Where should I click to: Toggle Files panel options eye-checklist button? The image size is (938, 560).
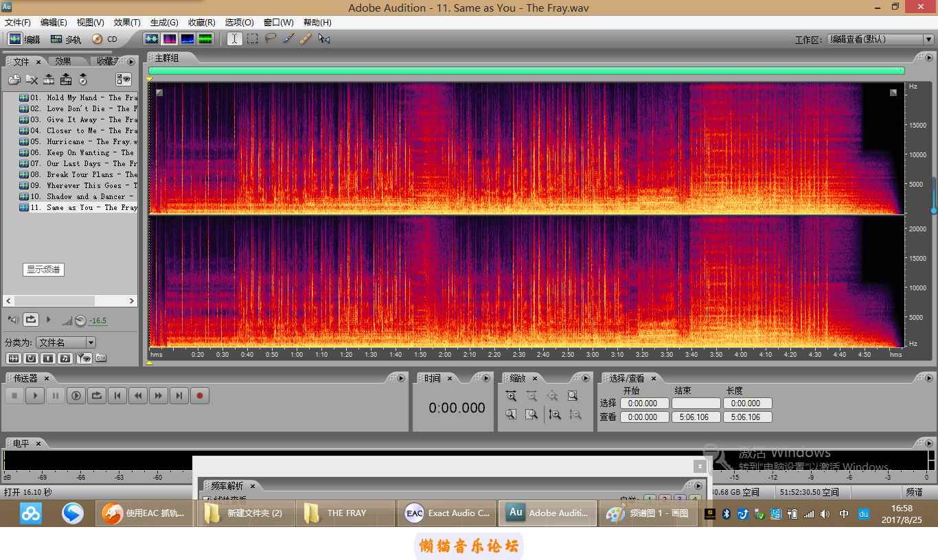pyautogui.click(x=124, y=80)
